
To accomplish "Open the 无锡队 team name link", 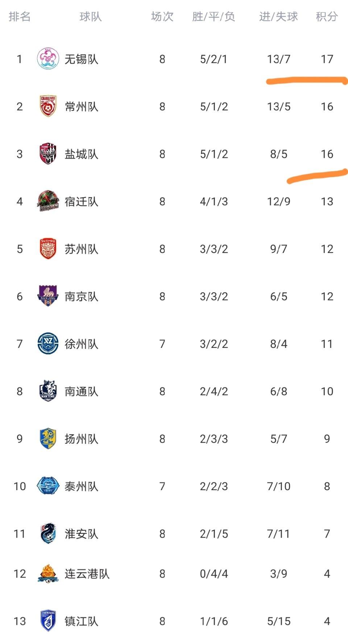I will click(x=81, y=59).
